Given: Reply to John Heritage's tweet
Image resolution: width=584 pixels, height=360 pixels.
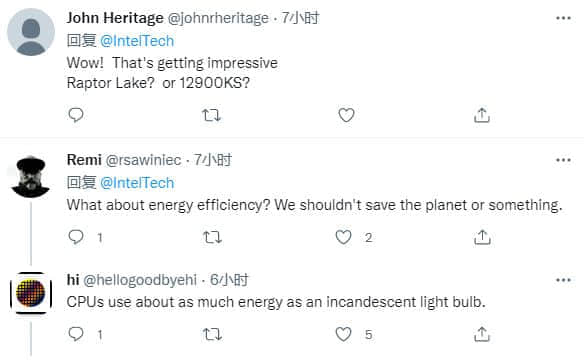Looking at the screenshot, I should click(76, 115).
